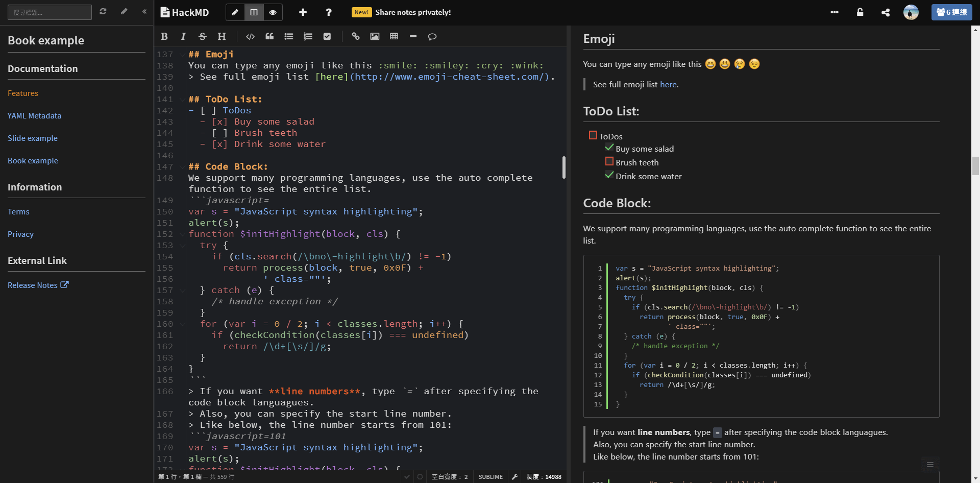Insert a heading with the H button
Viewport: 980px width, 483px height.
pyautogui.click(x=222, y=36)
